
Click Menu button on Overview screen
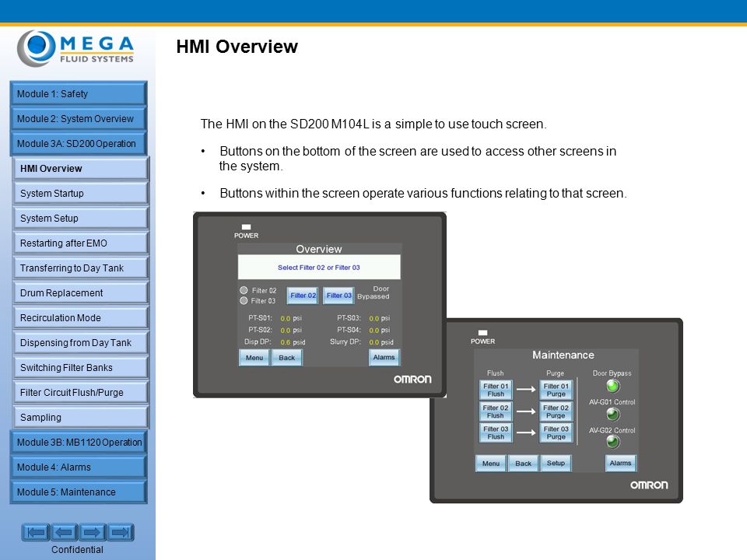coord(254,358)
